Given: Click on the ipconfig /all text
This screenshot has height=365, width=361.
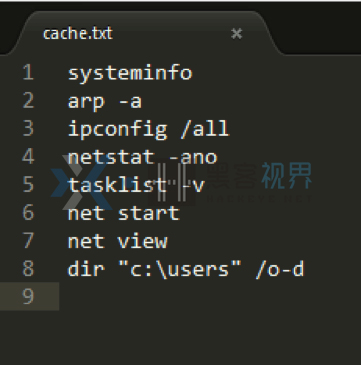Looking at the screenshot, I should click(148, 129).
